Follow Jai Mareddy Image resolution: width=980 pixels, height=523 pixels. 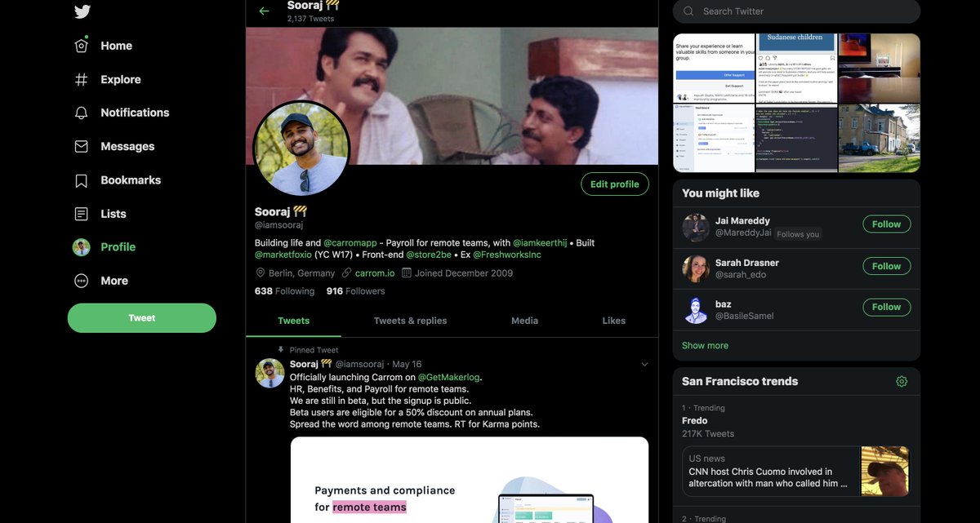point(886,224)
